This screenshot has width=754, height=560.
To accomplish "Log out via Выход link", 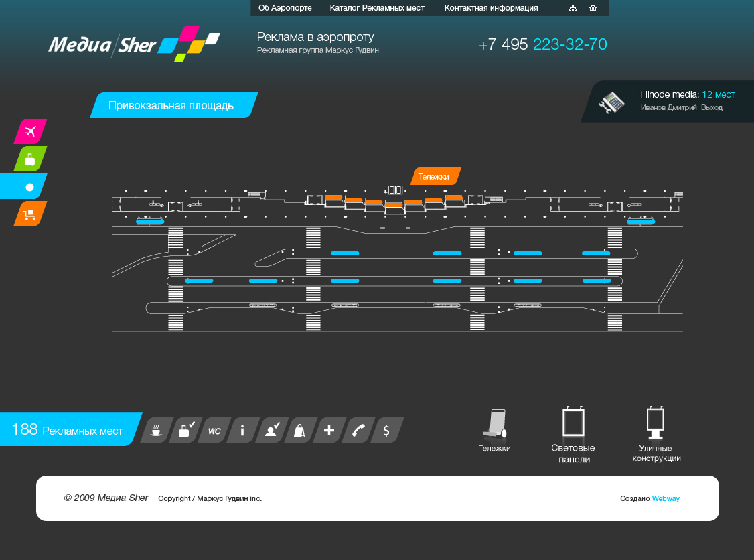I will 712,107.
